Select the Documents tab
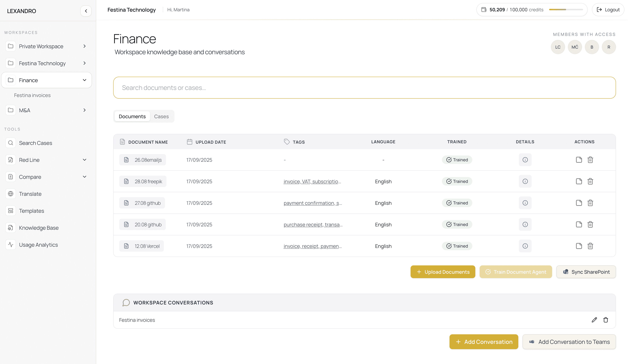The width and height of the screenshot is (628, 364). point(132,116)
